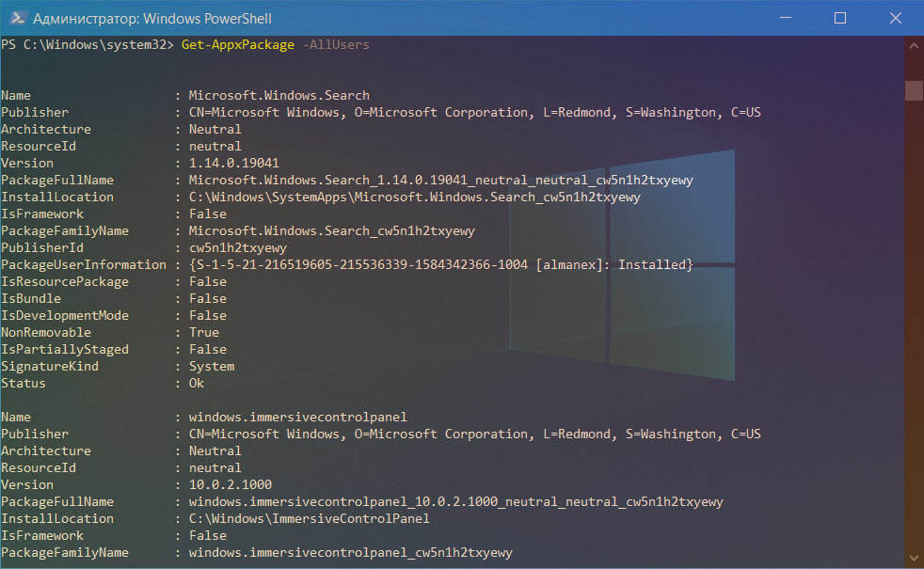Viewport: 924px width, 569px height.
Task: Click the scrollbar up arrow
Action: [914, 45]
